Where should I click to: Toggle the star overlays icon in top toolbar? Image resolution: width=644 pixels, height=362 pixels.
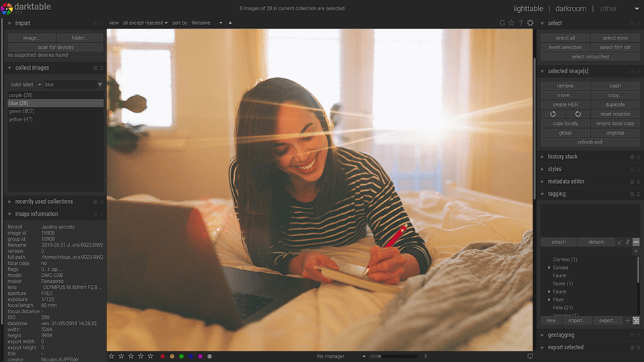coord(511,23)
